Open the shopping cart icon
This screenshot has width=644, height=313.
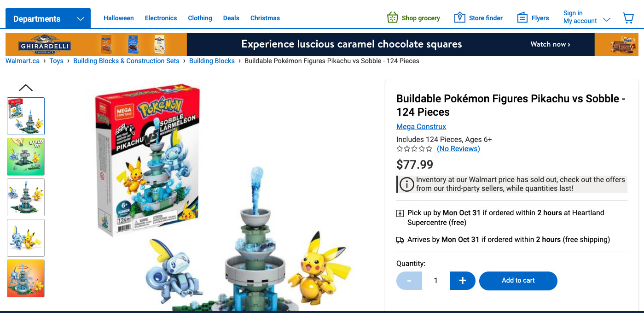coord(628,18)
